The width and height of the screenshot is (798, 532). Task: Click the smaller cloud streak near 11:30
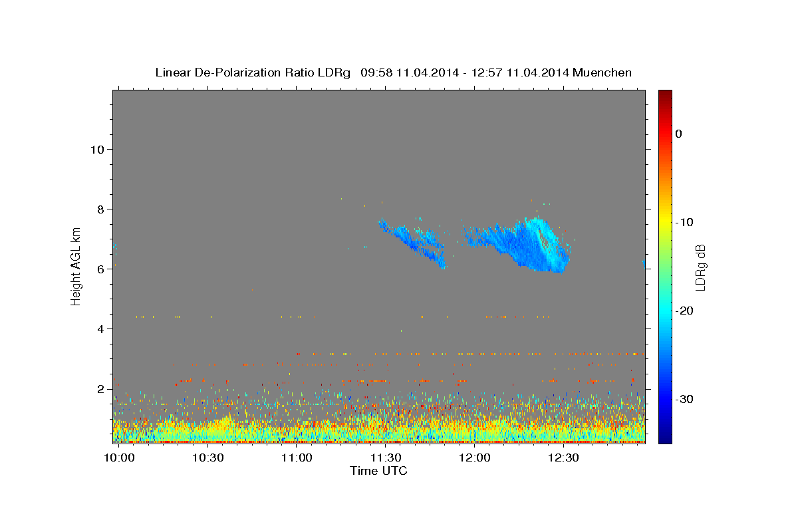pos(412,243)
